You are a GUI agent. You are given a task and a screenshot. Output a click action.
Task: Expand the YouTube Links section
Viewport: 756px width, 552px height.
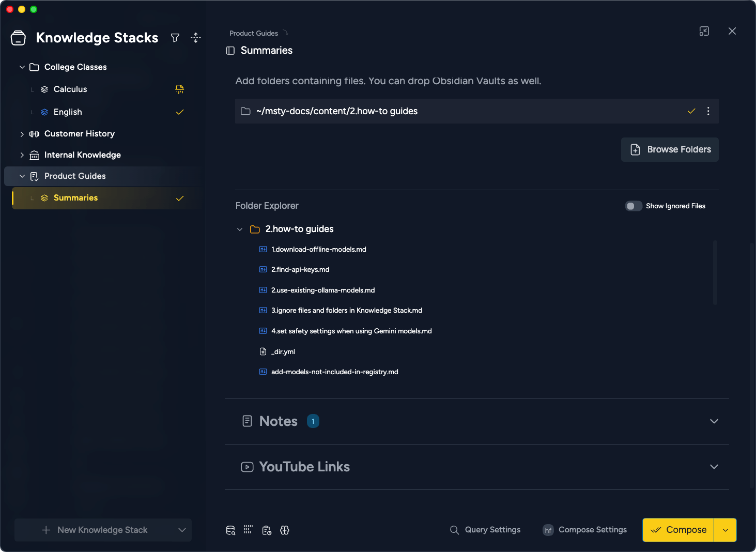click(x=714, y=467)
